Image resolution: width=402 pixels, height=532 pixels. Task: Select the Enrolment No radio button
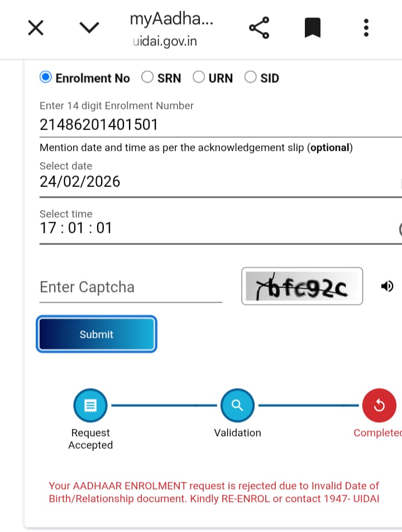[x=46, y=78]
